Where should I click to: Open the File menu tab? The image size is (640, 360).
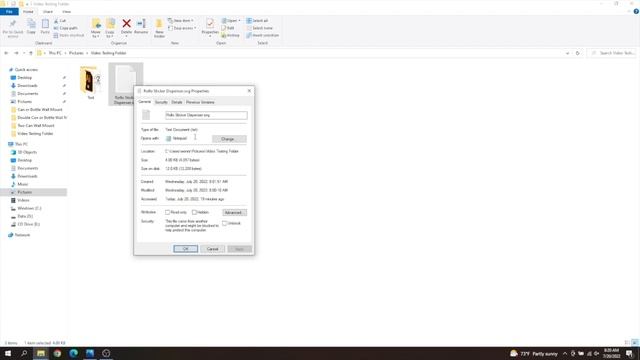point(9,11)
